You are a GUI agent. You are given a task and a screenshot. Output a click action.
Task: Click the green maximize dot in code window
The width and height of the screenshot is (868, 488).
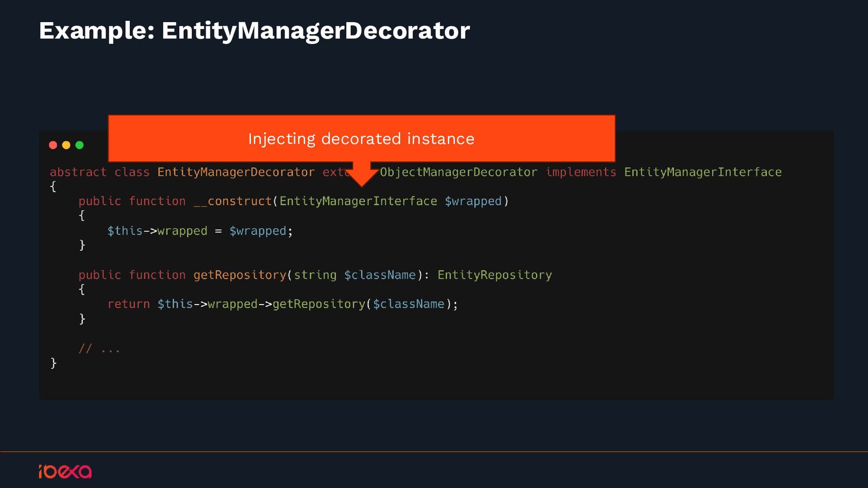click(80, 145)
